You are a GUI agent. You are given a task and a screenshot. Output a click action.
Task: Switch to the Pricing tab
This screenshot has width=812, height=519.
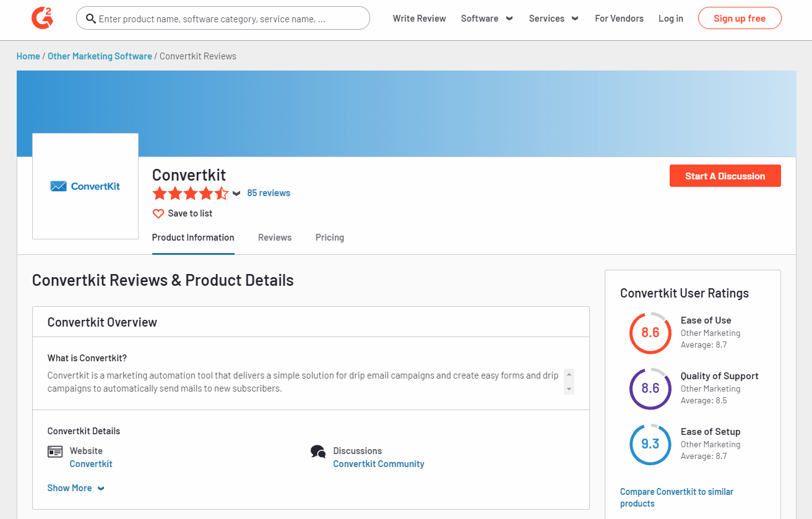(330, 238)
